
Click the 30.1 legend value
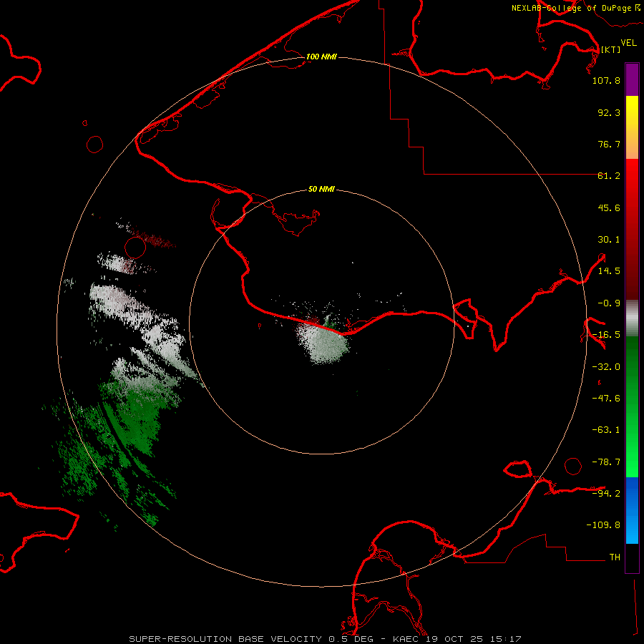[609, 240]
